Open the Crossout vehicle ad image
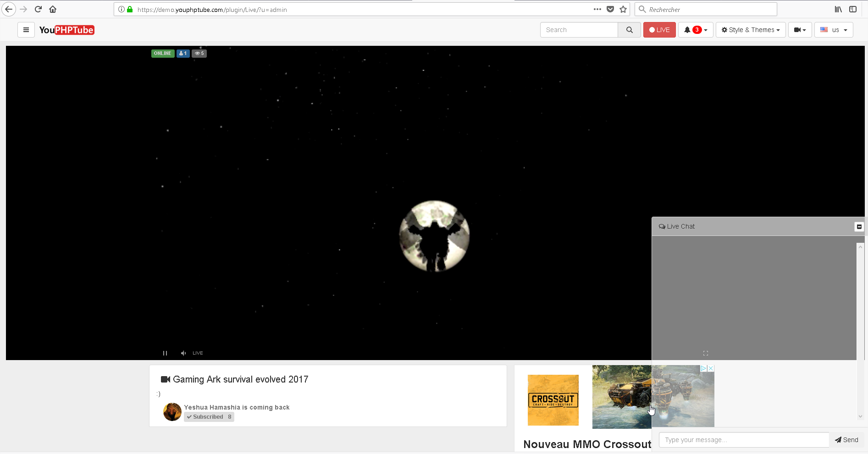 click(x=653, y=397)
